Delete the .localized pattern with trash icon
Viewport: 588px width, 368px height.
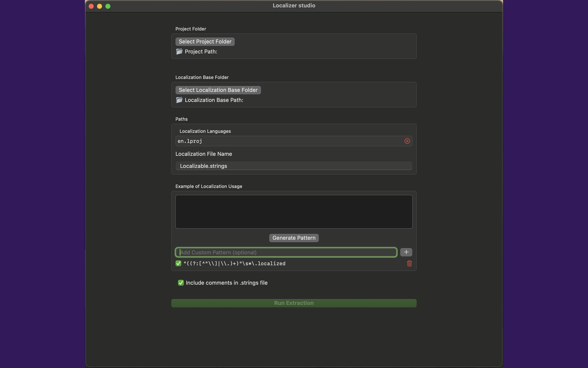point(409,263)
